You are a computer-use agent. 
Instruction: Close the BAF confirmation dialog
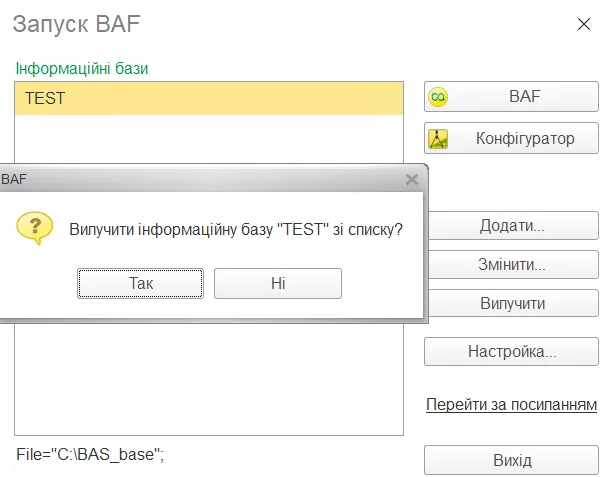pyautogui.click(x=411, y=180)
